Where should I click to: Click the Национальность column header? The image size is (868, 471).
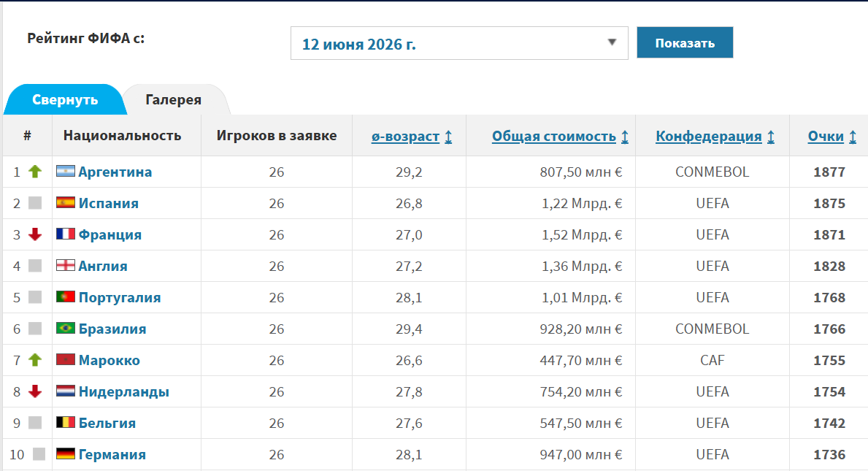click(123, 136)
